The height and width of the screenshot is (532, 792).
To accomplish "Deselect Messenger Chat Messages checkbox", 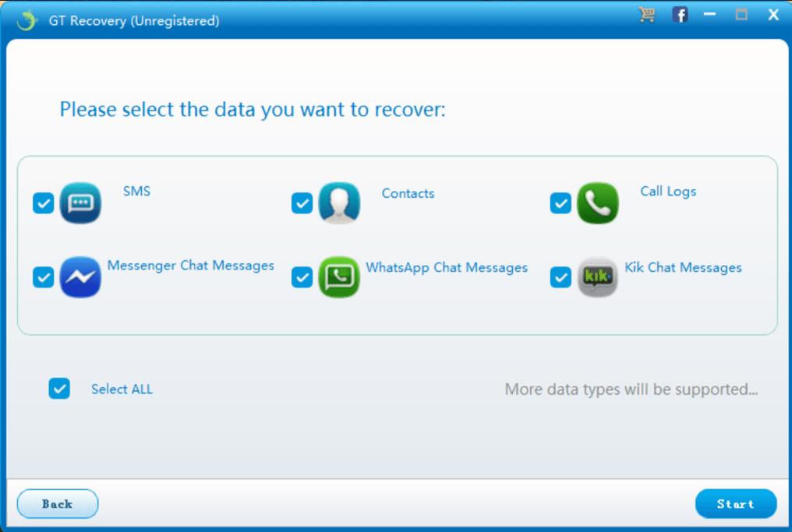I will (x=43, y=277).
